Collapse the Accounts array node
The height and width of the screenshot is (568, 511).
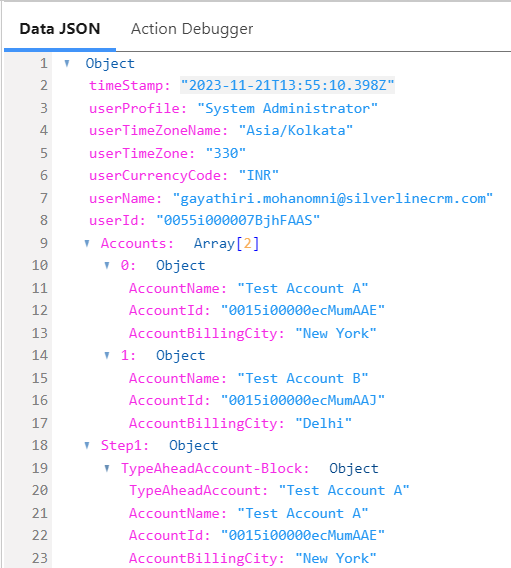coord(87,243)
